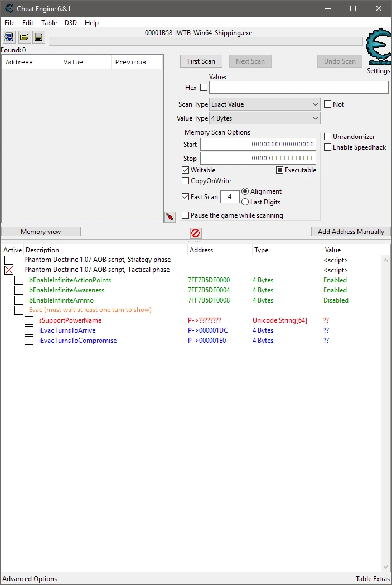Viewport: 392px width, 585px height.
Task: Open the process list icon
Action: pos(9,37)
